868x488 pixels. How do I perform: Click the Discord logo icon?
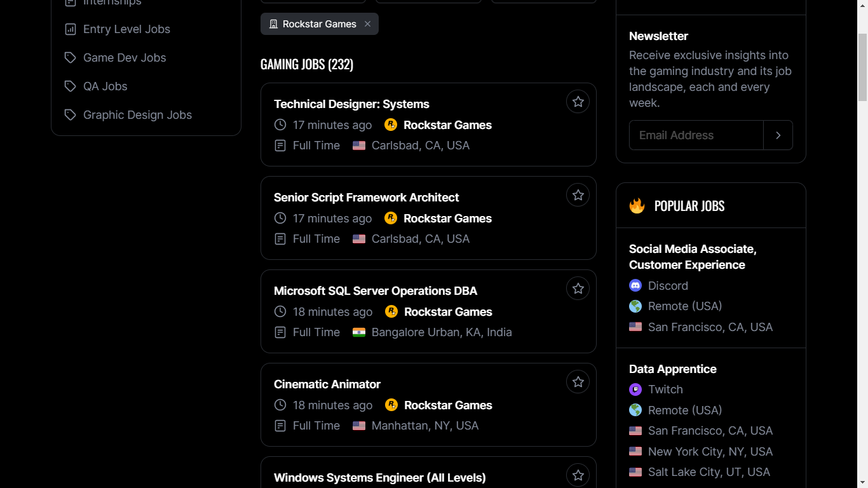click(x=635, y=286)
